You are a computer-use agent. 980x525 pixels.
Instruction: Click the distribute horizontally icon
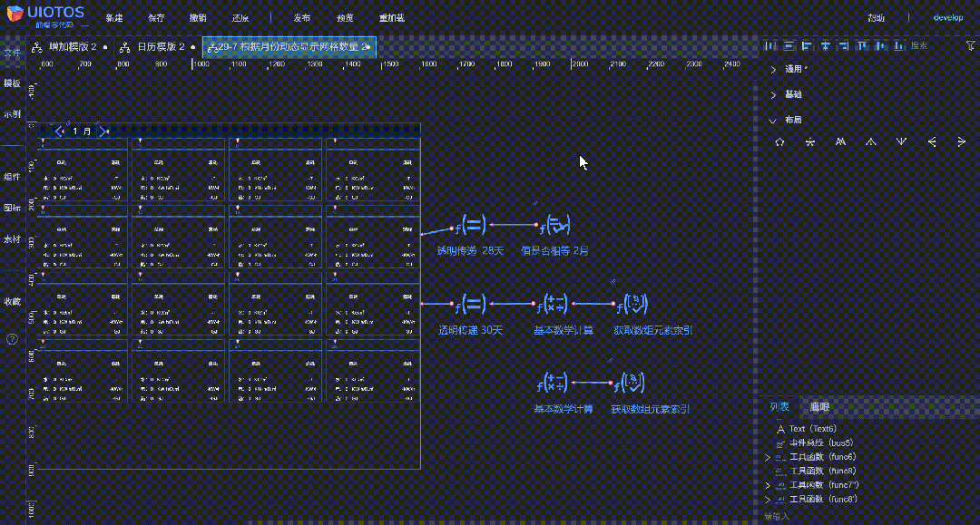770,45
